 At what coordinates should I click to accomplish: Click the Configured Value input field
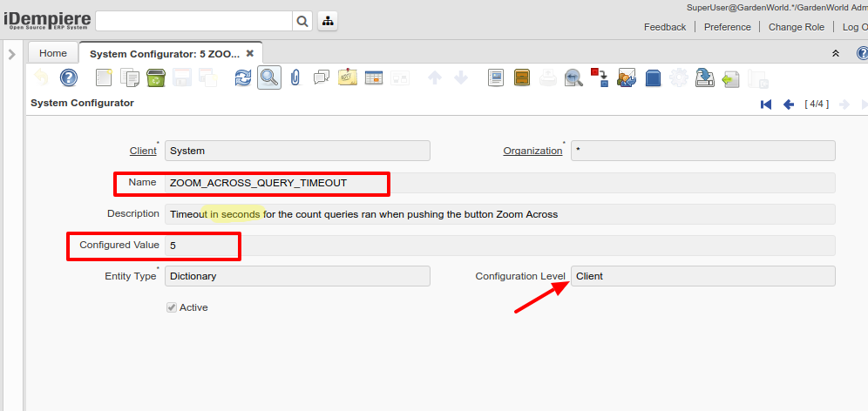pyautogui.click(x=499, y=246)
